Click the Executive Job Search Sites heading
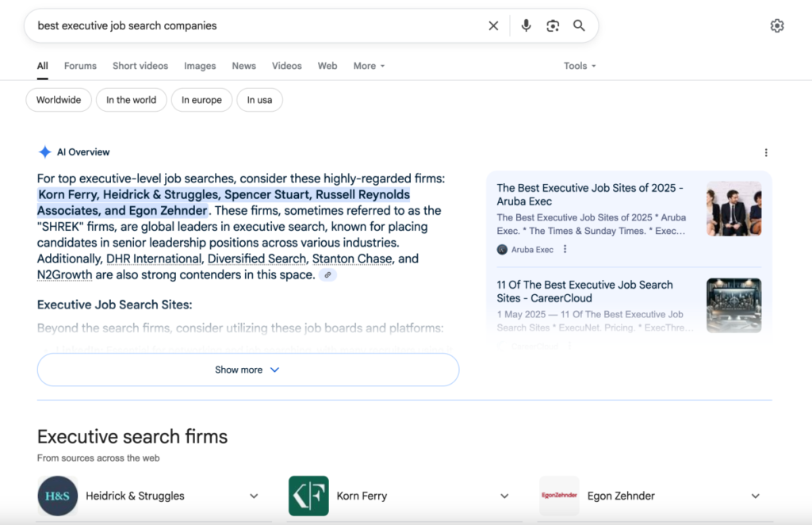 pyautogui.click(x=114, y=305)
